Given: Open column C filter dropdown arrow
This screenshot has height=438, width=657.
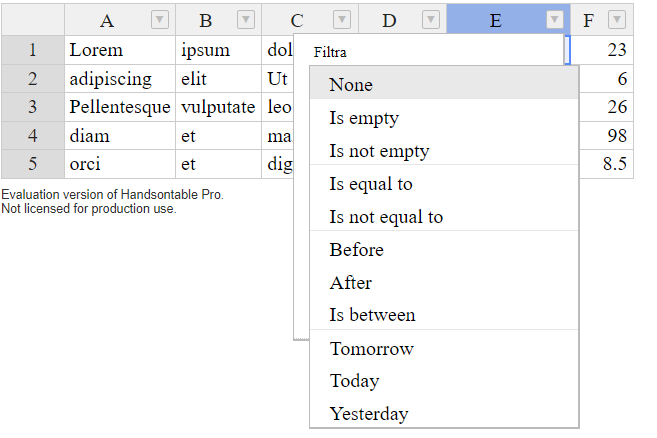Looking at the screenshot, I should [342, 20].
